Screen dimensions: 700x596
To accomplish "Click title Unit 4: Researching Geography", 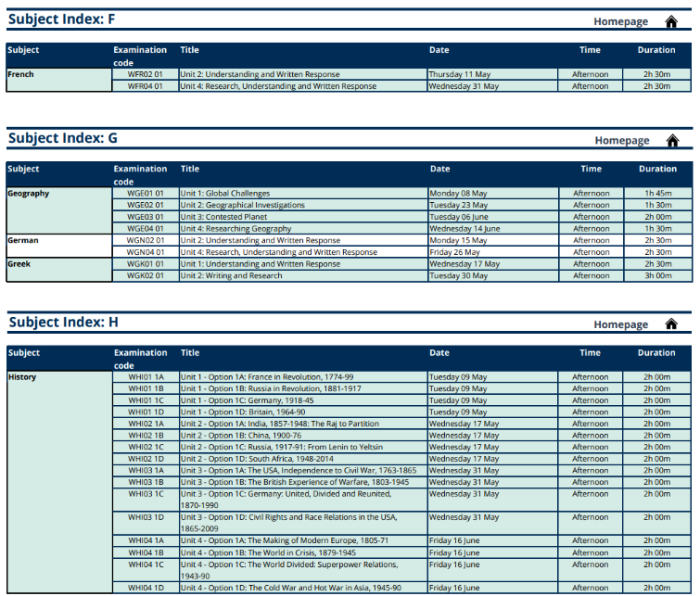I will click(x=235, y=229).
